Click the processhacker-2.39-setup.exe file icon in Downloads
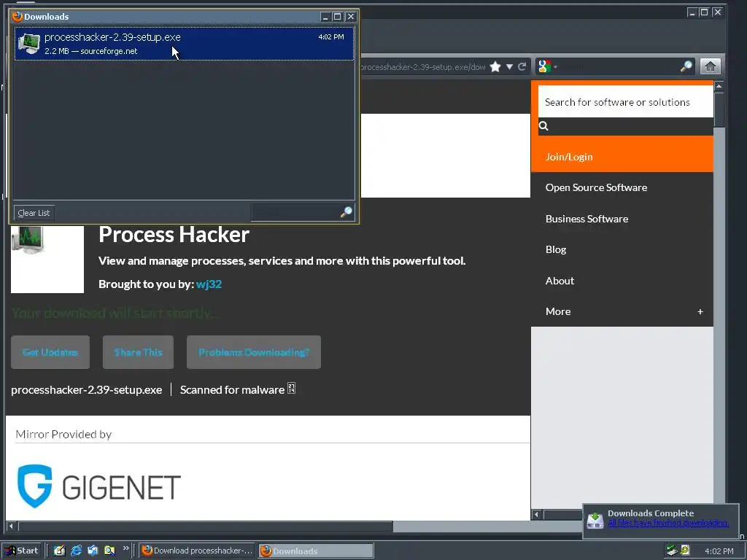747x560 pixels. tap(28, 44)
